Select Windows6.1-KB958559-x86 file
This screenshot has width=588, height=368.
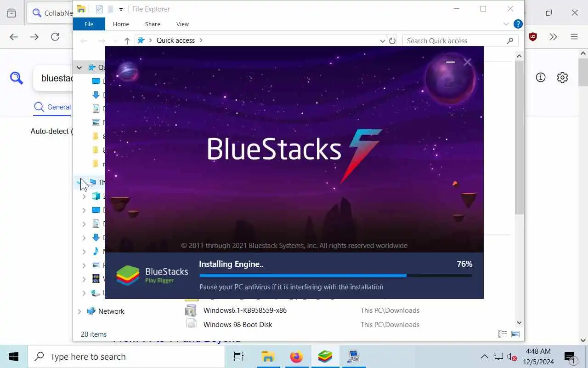(x=245, y=310)
